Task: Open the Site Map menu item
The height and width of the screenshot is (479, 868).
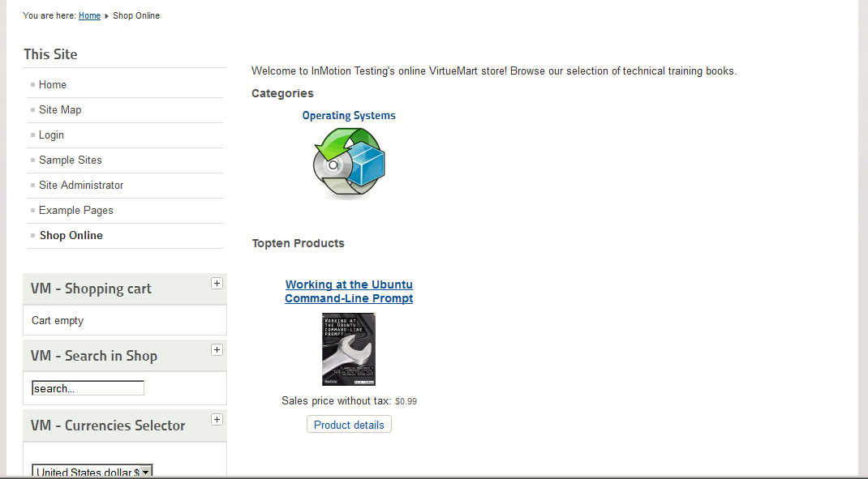Action: coord(60,109)
